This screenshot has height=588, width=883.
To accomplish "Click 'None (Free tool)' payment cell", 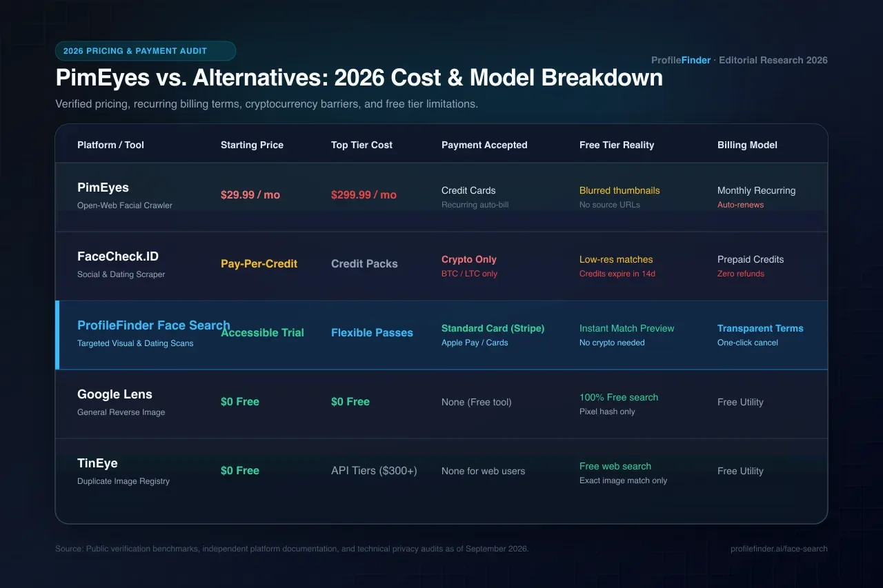I will click(x=477, y=402).
